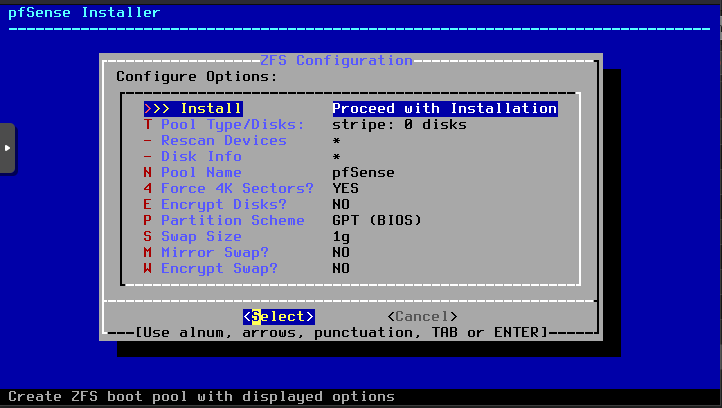Screen dimensions: 722x408
Task: Toggle Force 4K Sectors setting
Action: [237, 188]
